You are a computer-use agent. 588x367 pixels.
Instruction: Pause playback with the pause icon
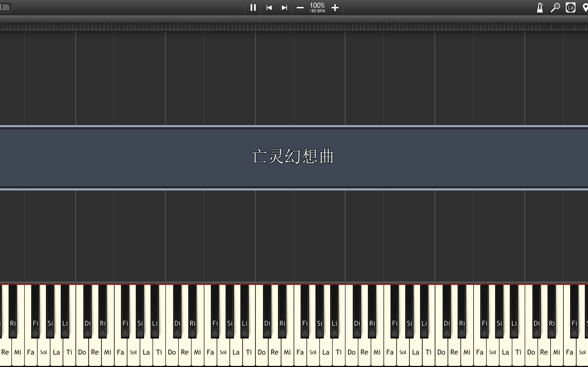pyautogui.click(x=253, y=8)
